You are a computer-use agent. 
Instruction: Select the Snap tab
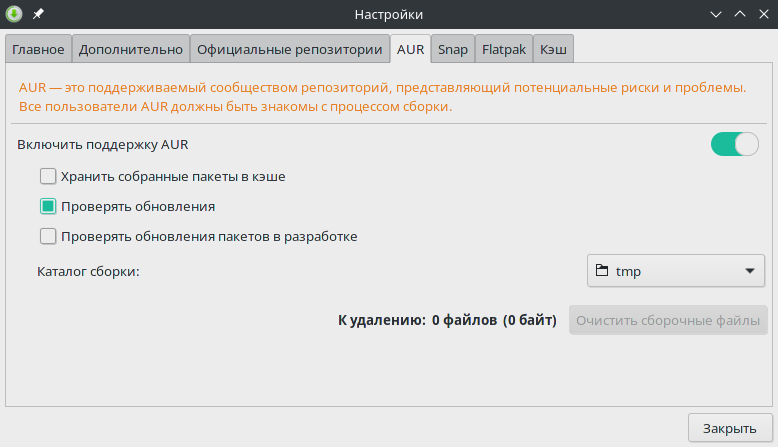tap(453, 49)
